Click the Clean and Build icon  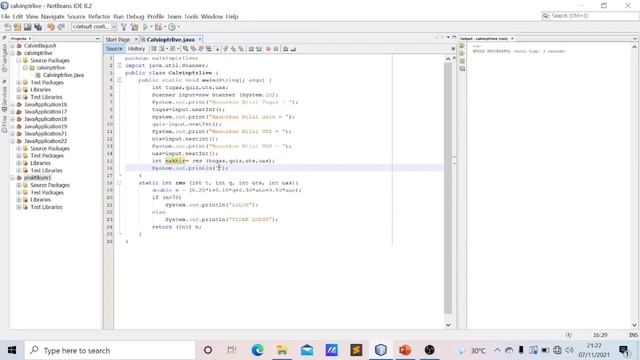(x=134, y=27)
